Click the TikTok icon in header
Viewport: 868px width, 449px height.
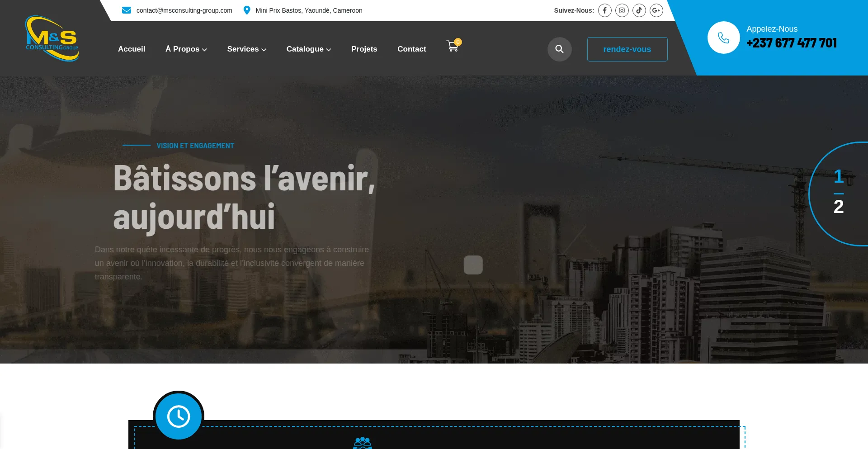[x=639, y=10]
